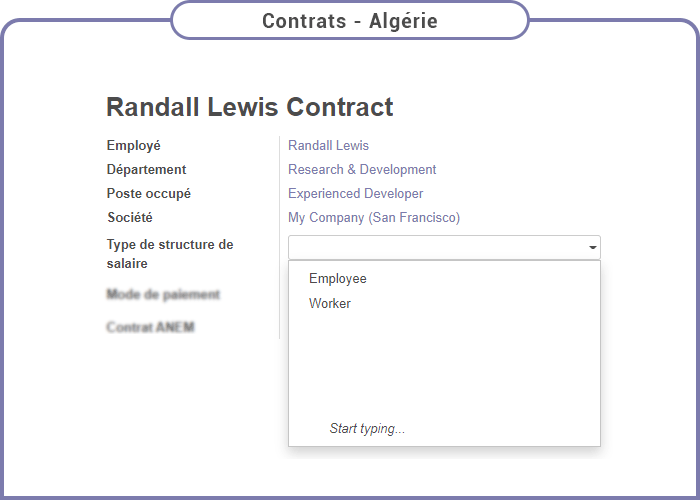The image size is (700, 500).
Task: Open the Research & Development department link
Action: click(x=362, y=169)
